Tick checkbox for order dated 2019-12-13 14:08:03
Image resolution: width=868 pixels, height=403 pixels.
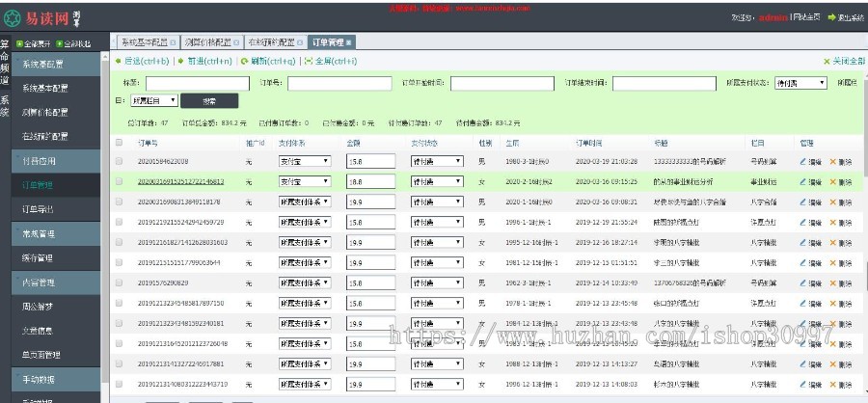(x=119, y=384)
